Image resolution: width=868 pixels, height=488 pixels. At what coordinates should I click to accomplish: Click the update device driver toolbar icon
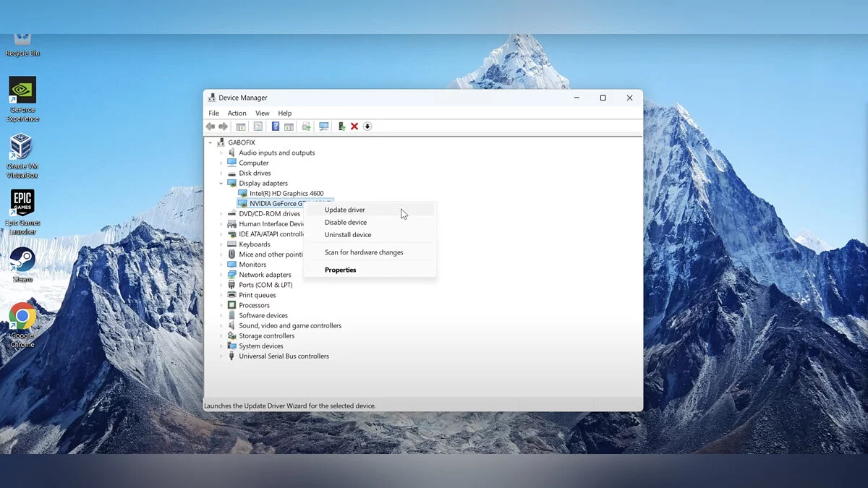pos(341,127)
